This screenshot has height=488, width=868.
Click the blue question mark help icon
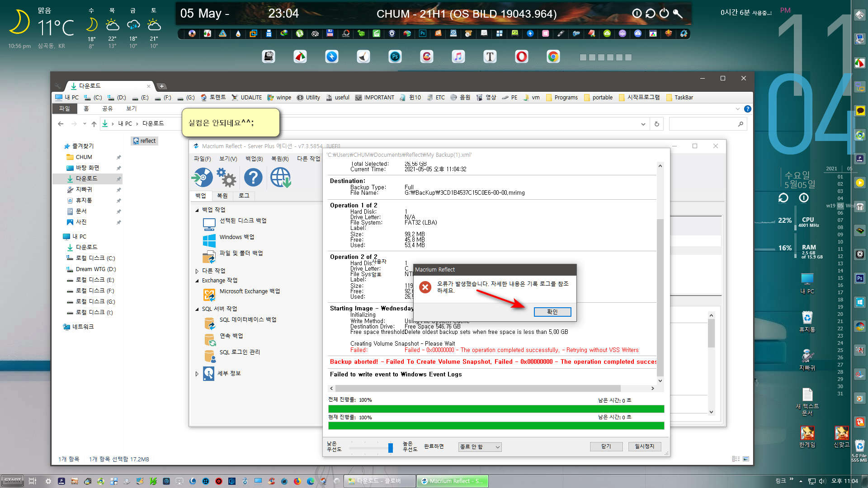[x=253, y=178]
